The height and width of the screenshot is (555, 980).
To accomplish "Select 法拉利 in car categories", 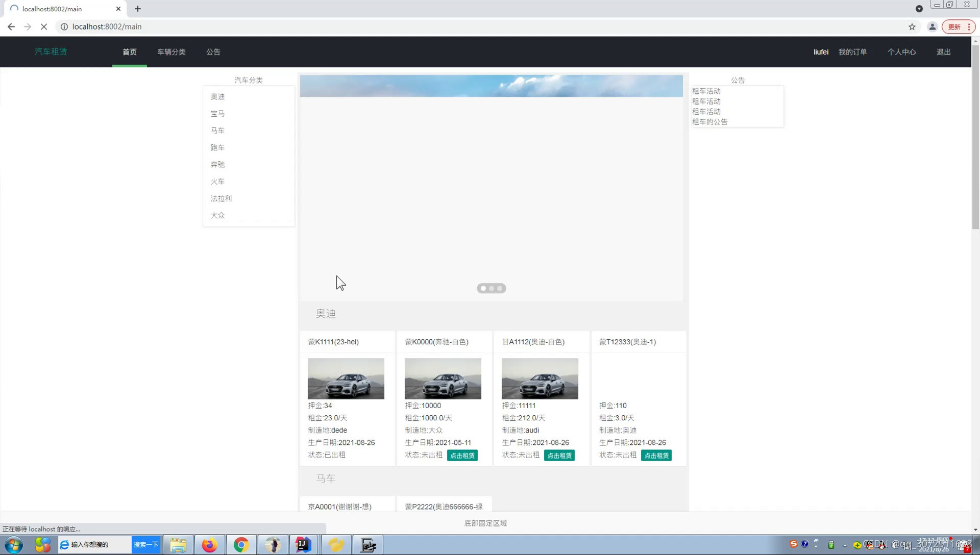I will coord(221,198).
